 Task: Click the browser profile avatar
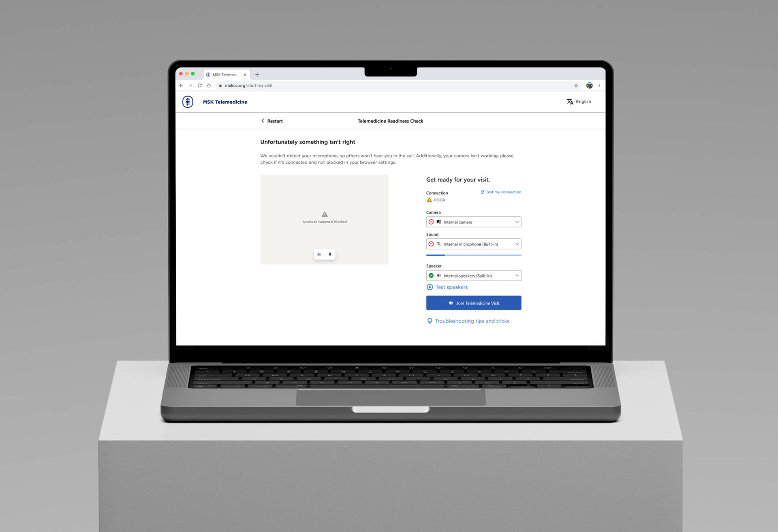click(589, 85)
